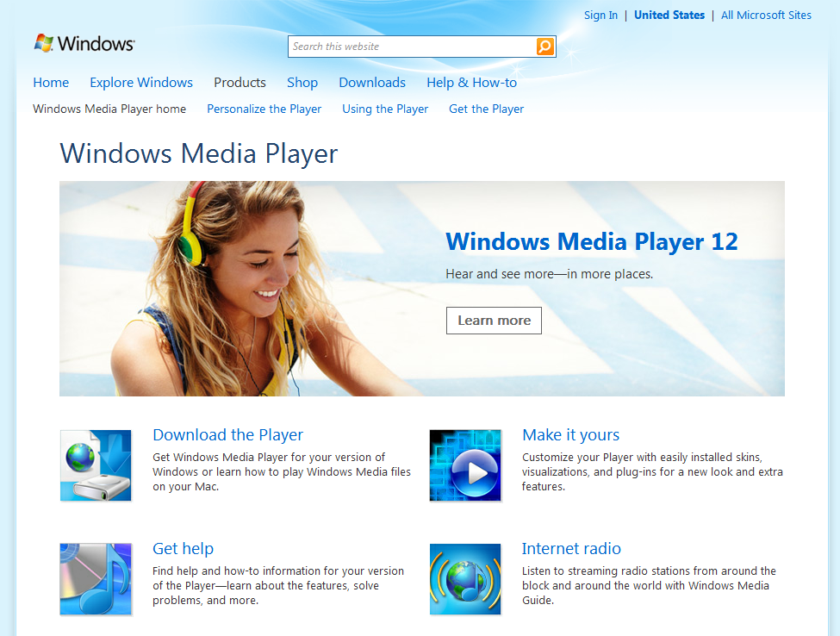Select the Products menu item

pyautogui.click(x=240, y=83)
